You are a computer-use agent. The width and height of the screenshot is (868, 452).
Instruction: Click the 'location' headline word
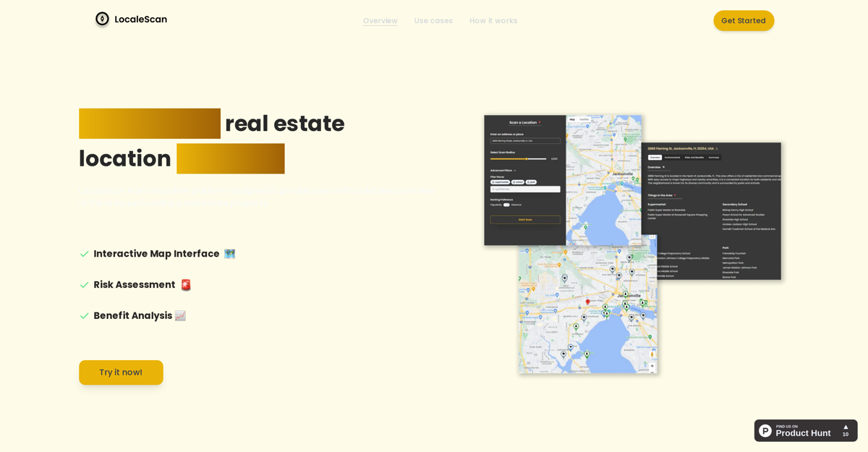click(x=125, y=158)
